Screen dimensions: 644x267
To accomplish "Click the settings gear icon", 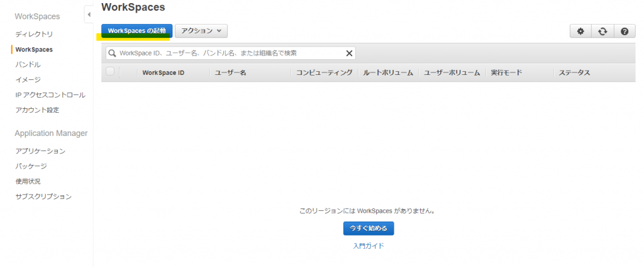I will (580, 31).
